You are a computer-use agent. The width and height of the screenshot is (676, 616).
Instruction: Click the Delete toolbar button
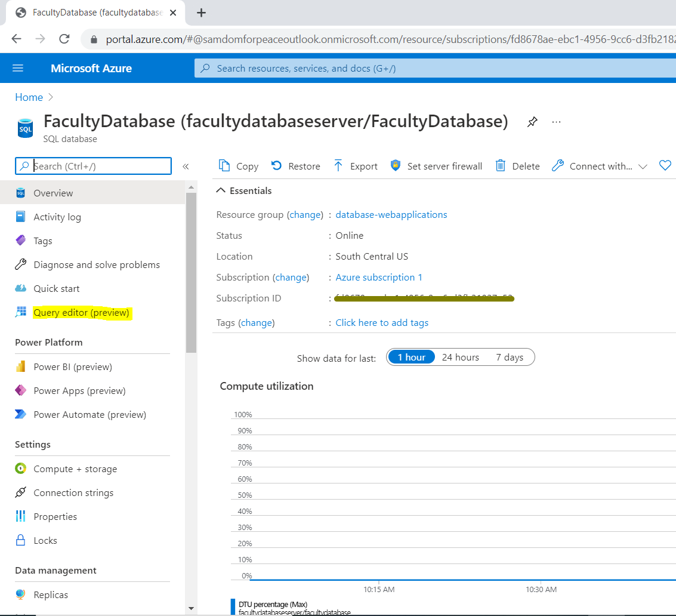tap(517, 166)
